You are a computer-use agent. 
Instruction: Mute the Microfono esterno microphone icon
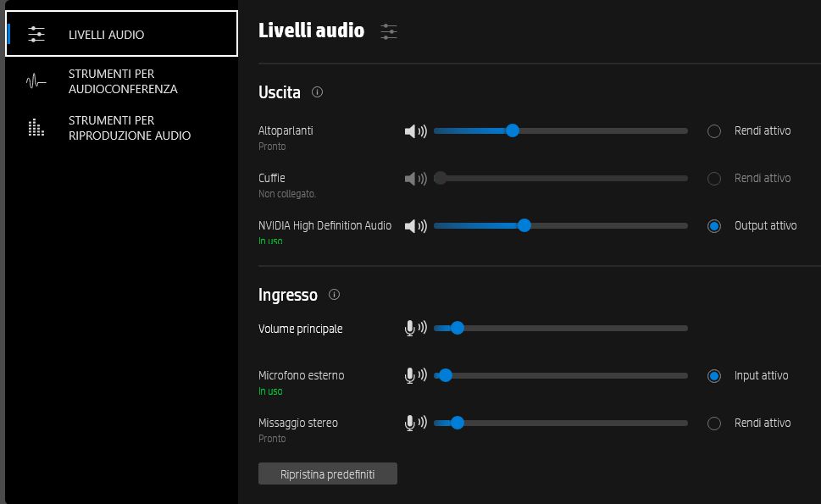pos(415,375)
